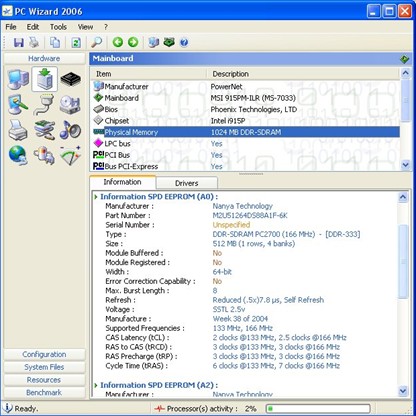Select the I/O Ports cable icon

pos(45,105)
